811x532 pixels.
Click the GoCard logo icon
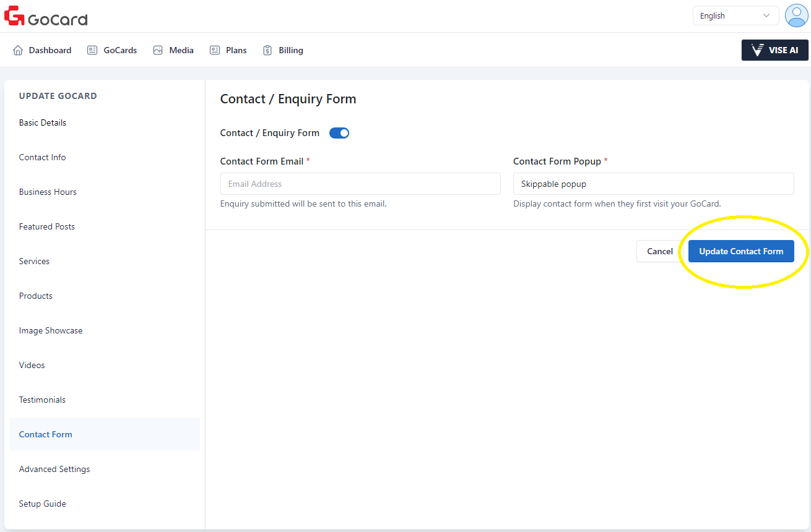click(x=14, y=15)
